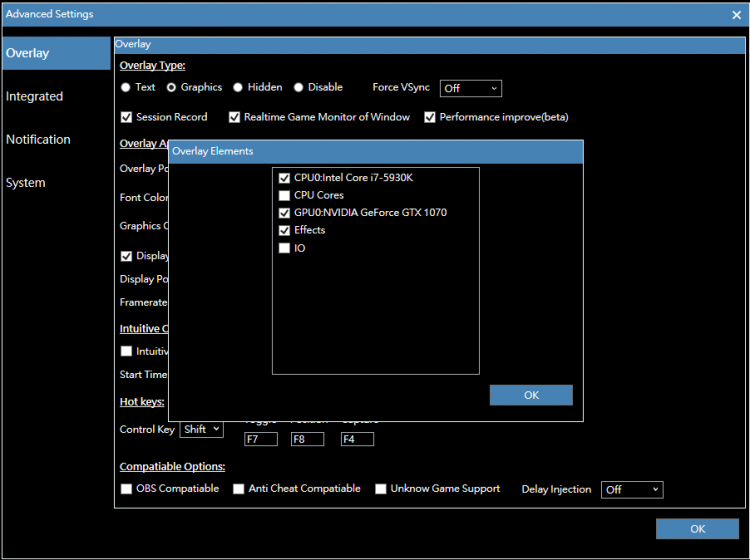
Task: Click the F4 hotkey field
Action: click(357, 439)
